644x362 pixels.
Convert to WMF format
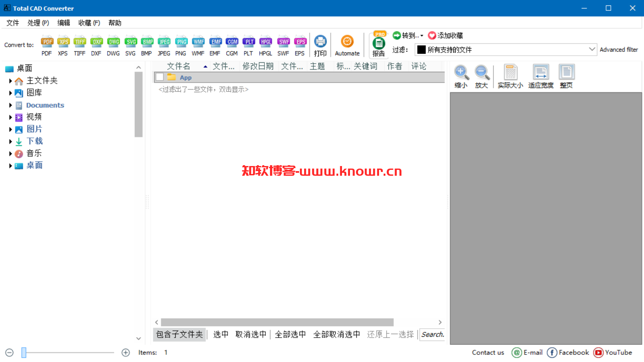(x=198, y=46)
